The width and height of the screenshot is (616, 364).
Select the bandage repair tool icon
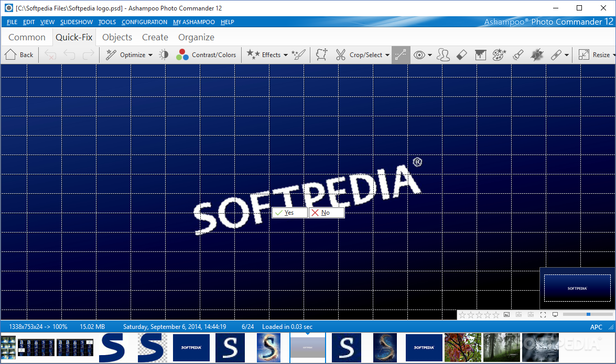[x=556, y=55]
